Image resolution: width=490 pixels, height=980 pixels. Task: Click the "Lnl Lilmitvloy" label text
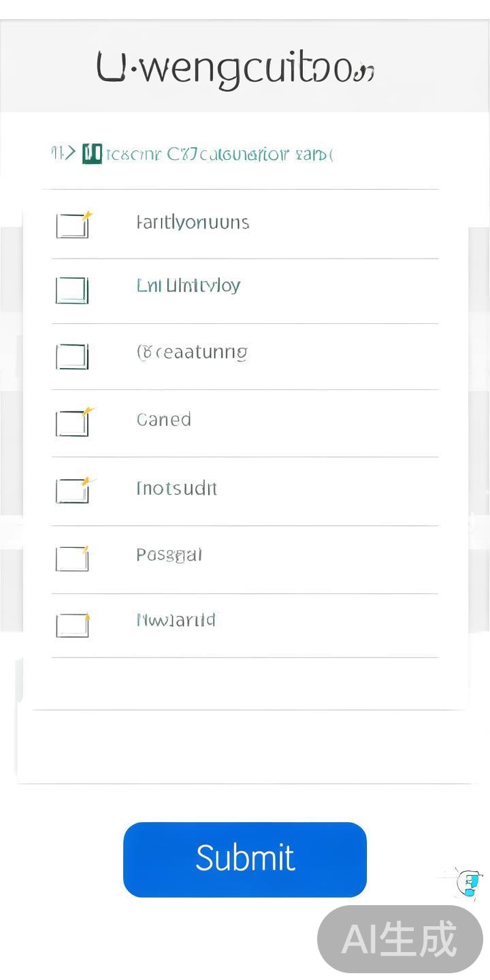click(x=189, y=285)
